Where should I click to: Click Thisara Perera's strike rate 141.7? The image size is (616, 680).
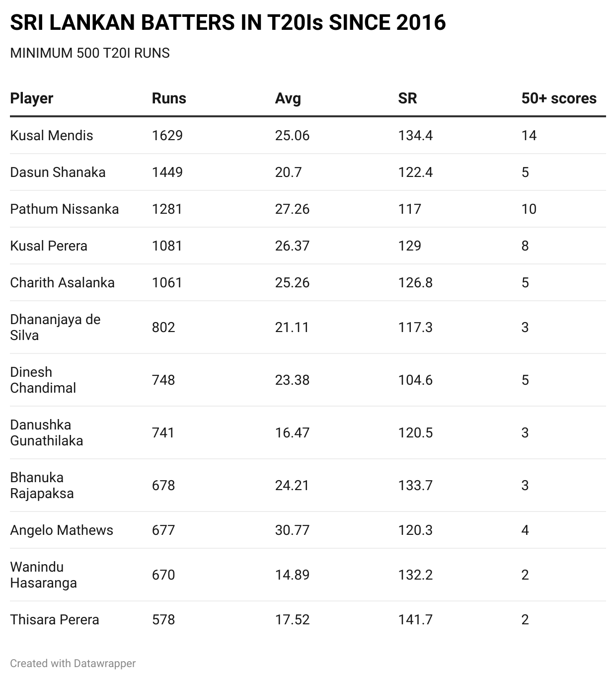coord(415,620)
